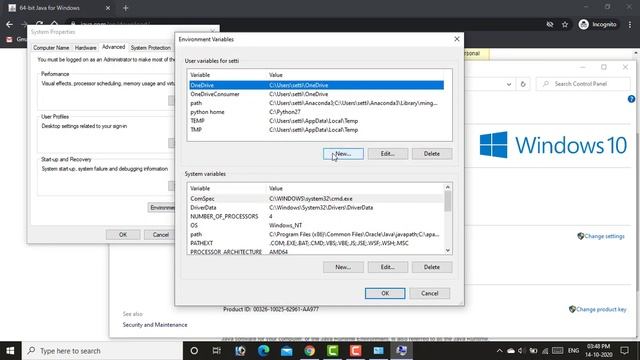
Task: Click Control Panel help icon
Action: (631, 99)
